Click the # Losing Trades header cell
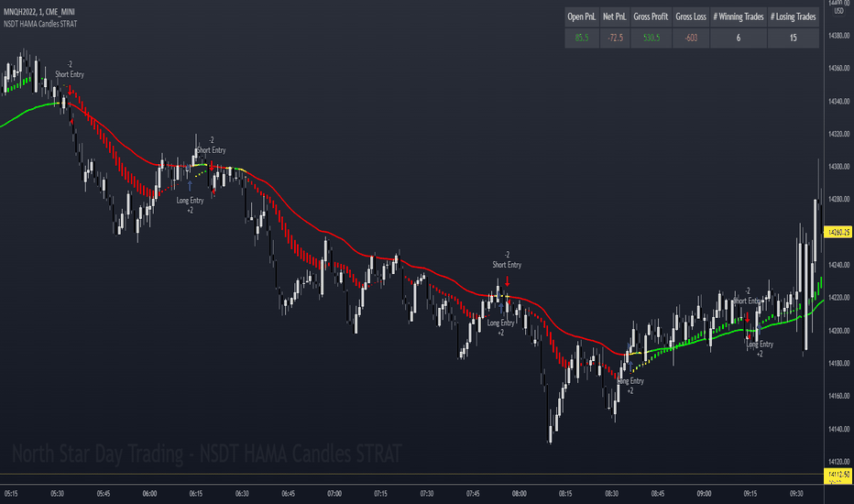 click(793, 16)
